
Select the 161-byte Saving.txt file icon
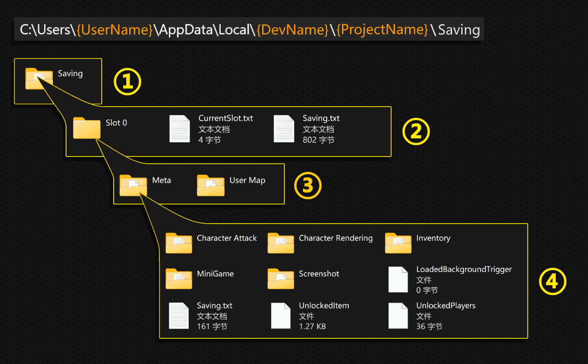[x=179, y=316]
